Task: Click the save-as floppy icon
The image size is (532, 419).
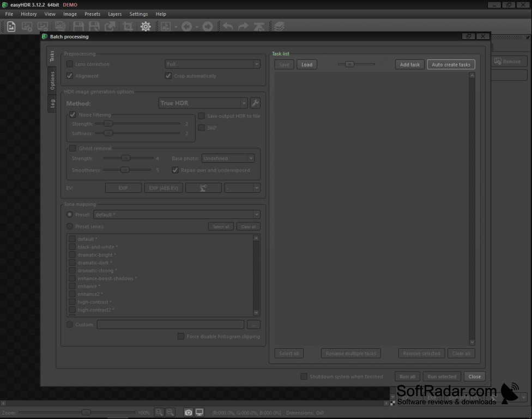Action: 94,26
